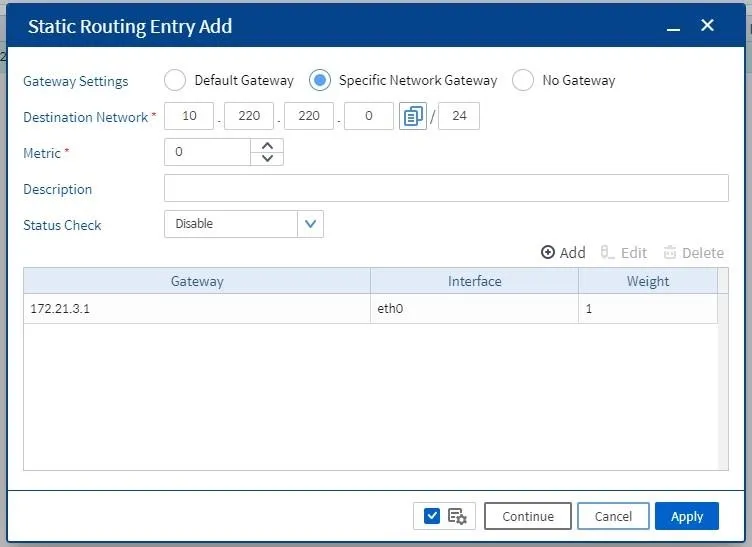Click the Description text field

click(x=446, y=188)
